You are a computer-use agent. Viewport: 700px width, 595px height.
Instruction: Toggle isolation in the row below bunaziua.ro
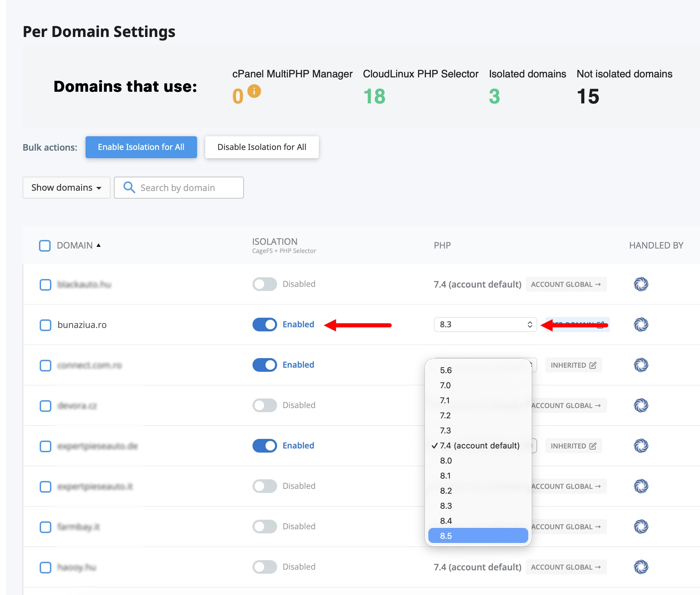pos(264,365)
